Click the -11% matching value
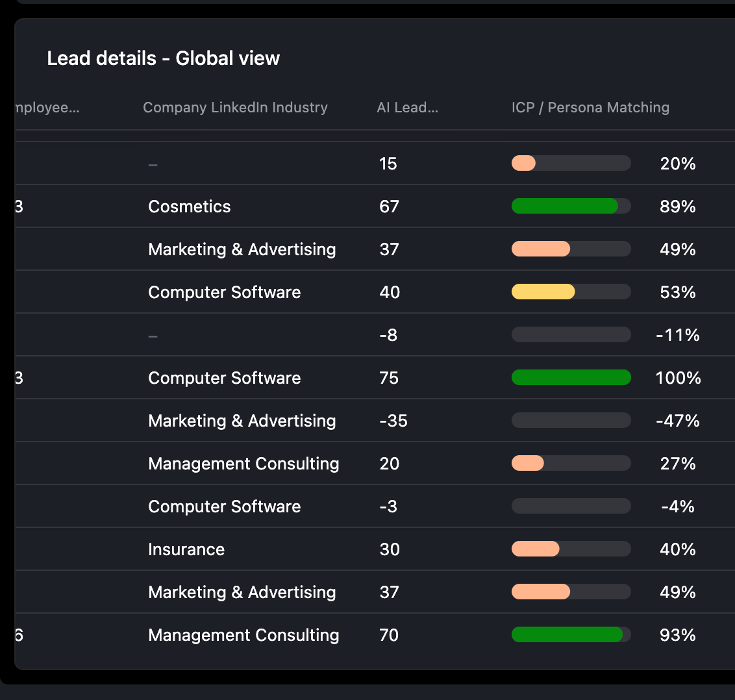Image resolution: width=735 pixels, height=700 pixels. 677,335
